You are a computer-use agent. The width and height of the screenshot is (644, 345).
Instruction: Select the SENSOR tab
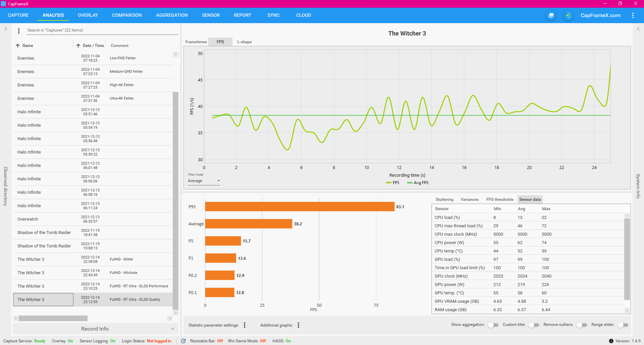pos(211,15)
